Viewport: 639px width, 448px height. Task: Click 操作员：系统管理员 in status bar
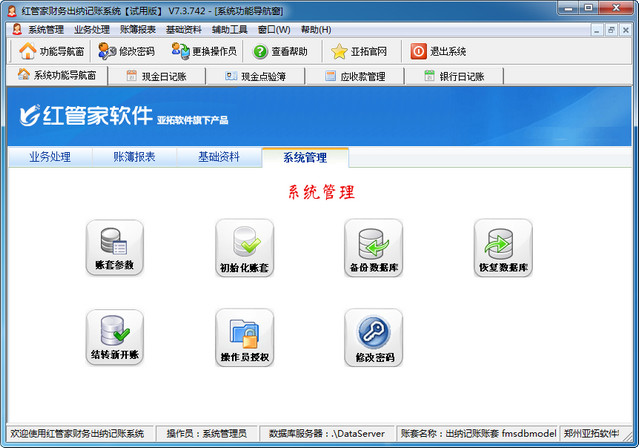pos(207,433)
